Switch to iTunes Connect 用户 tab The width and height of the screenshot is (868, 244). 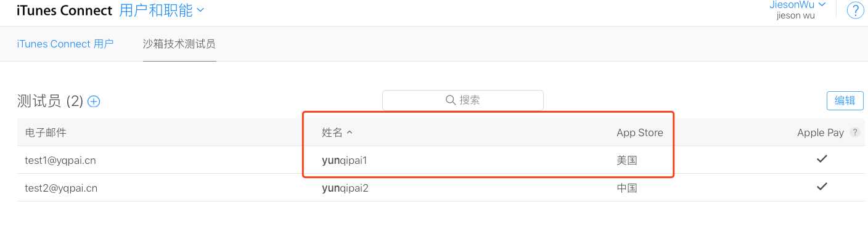pos(65,44)
